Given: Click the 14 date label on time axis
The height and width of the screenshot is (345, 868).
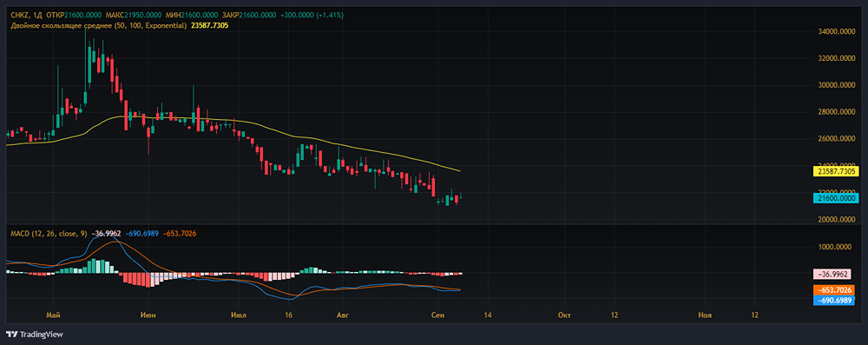Looking at the screenshot, I should tap(487, 315).
